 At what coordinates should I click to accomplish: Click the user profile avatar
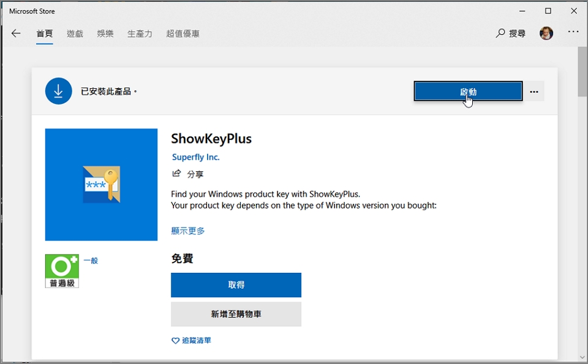pyautogui.click(x=546, y=33)
